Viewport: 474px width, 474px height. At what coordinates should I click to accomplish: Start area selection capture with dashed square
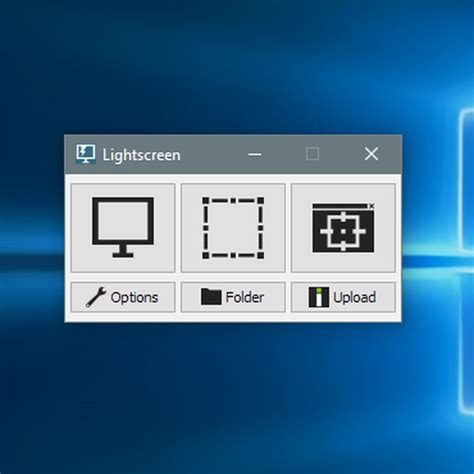tap(233, 228)
